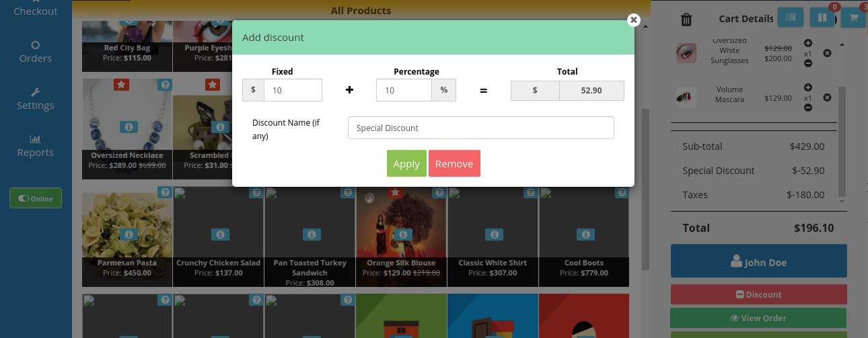
Task: Open the shopping cart icon button
Action: tap(853, 18)
